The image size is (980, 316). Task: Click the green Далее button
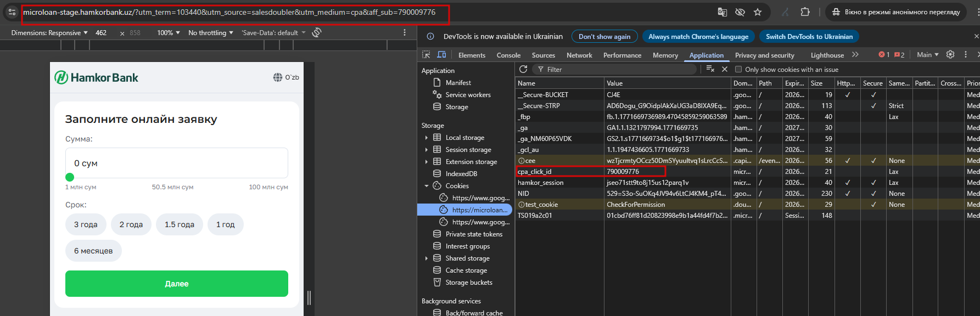click(177, 284)
